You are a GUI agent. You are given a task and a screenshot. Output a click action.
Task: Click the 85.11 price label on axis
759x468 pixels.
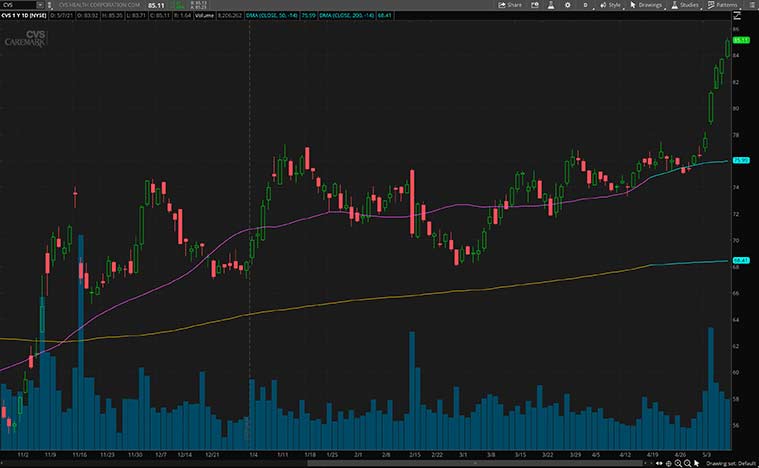click(741, 40)
